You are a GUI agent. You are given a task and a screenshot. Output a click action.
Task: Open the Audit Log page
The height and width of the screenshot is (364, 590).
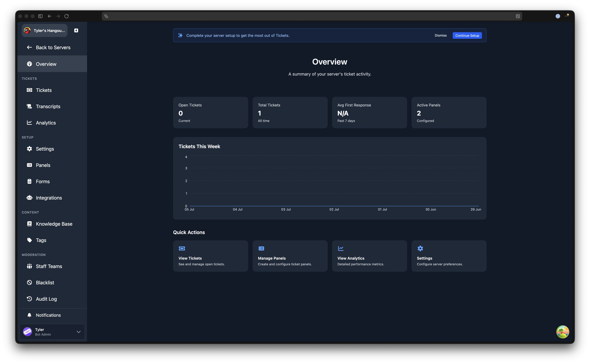point(52,299)
